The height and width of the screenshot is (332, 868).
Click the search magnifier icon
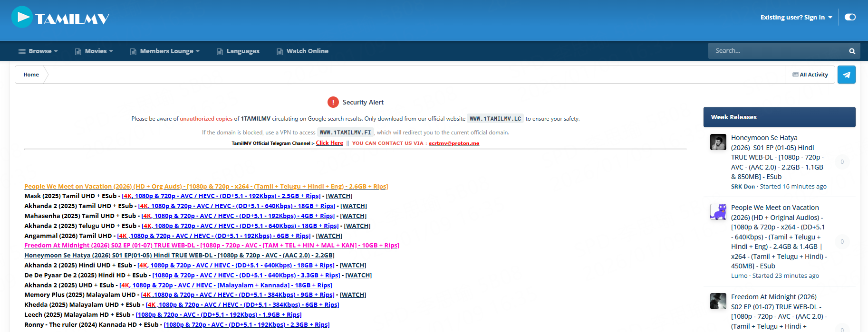pyautogui.click(x=852, y=51)
